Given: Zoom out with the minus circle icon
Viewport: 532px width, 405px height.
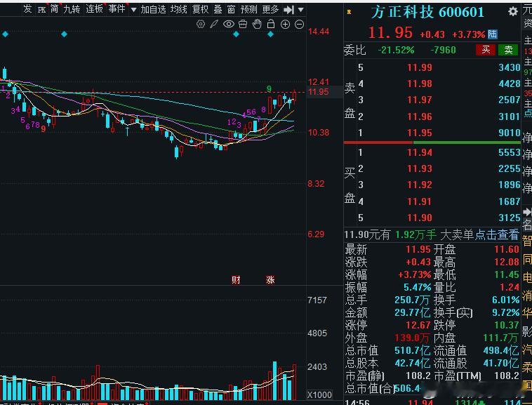Looking at the screenshot, I should (x=299, y=24).
